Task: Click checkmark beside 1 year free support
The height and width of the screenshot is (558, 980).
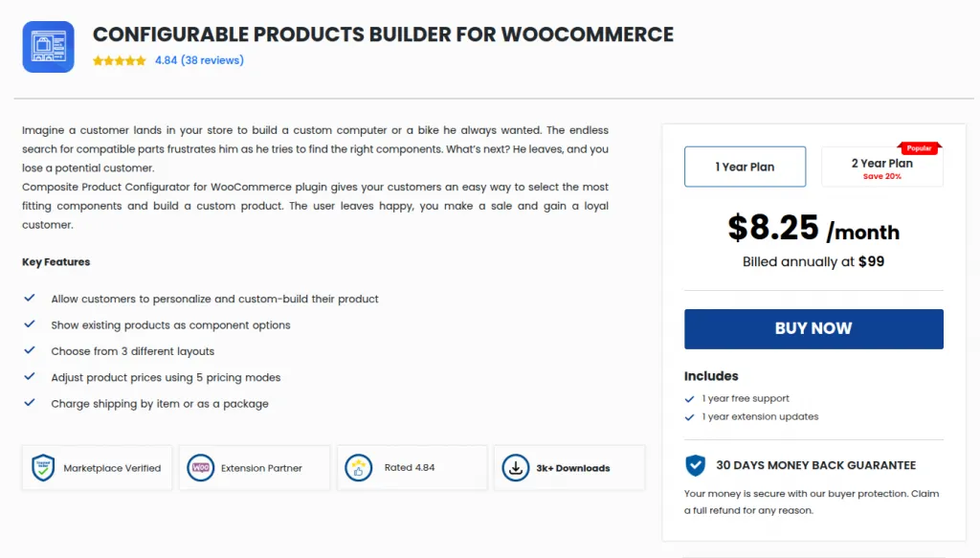Action: (689, 398)
